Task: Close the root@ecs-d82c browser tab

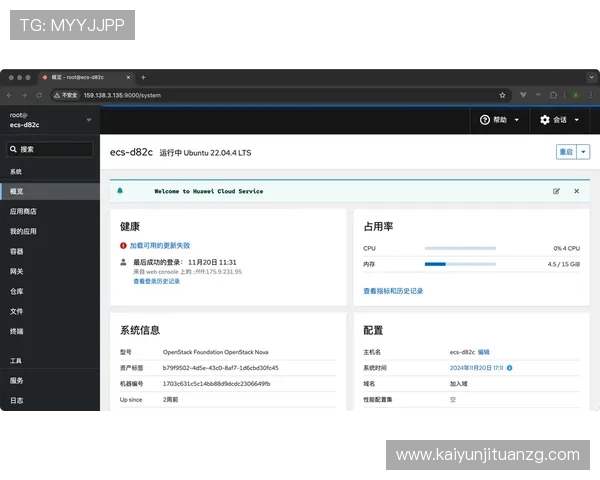Action: pyautogui.click(x=128, y=77)
